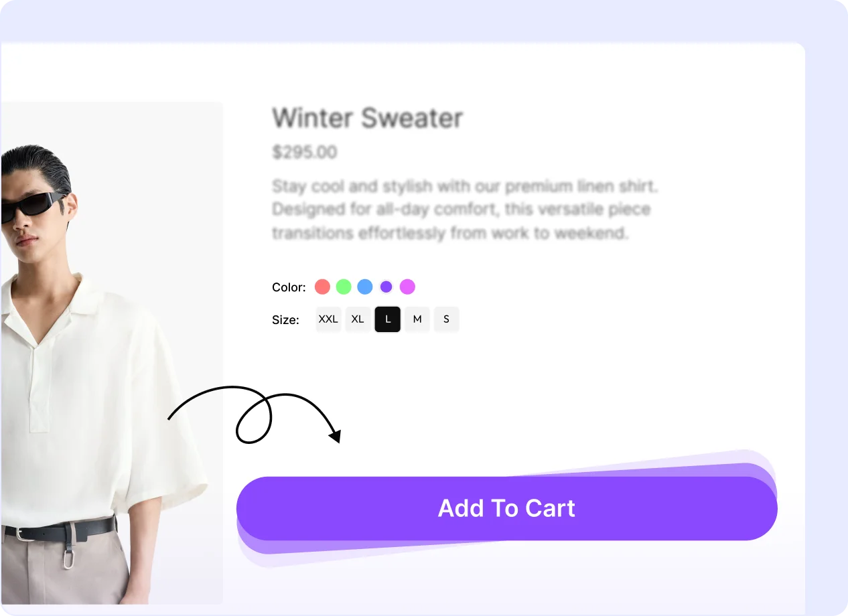Click the selected L size button

[x=388, y=319]
